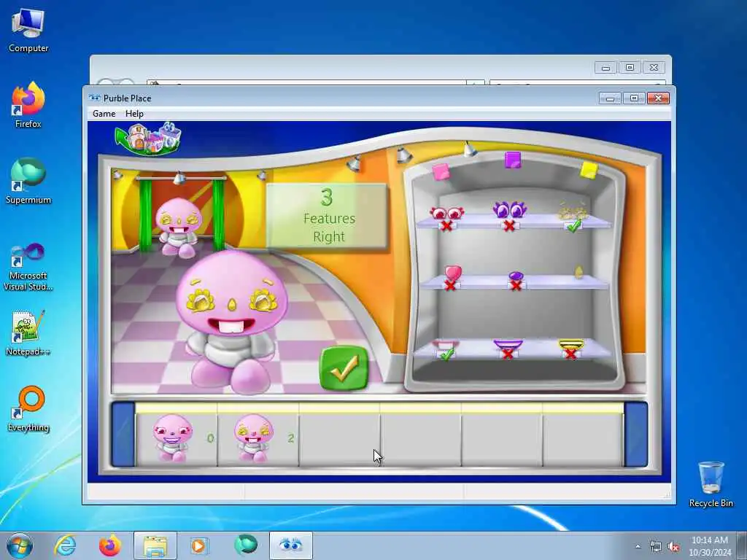Open Supermium from the taskbar

(x=245, y=545)
